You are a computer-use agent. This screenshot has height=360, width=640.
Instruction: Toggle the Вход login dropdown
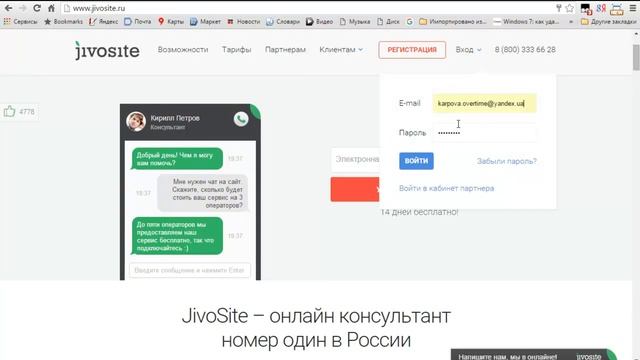tap(468, 49)
